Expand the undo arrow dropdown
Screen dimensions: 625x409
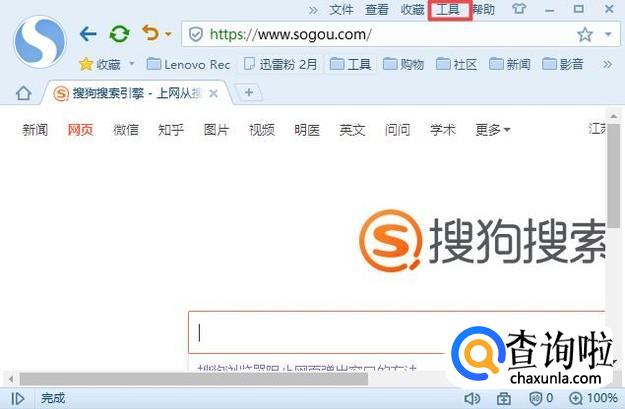[x=169, y=34]
